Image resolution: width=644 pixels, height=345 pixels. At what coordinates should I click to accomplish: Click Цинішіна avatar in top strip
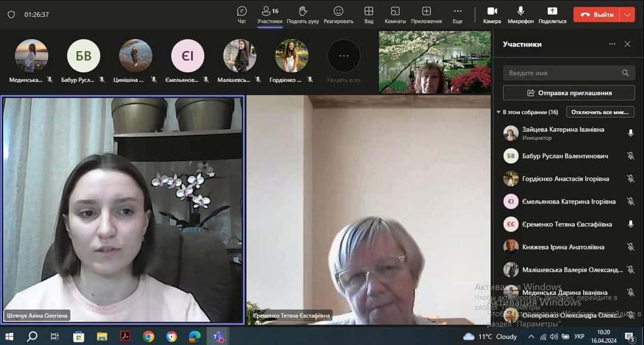point(135,56)
